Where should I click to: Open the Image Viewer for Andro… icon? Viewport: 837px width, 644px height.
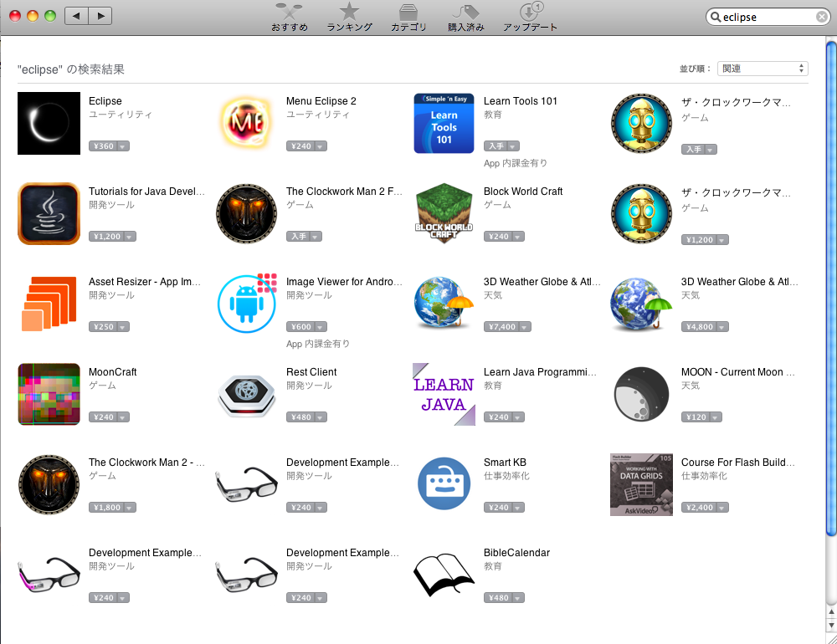(x=247, y=304)
